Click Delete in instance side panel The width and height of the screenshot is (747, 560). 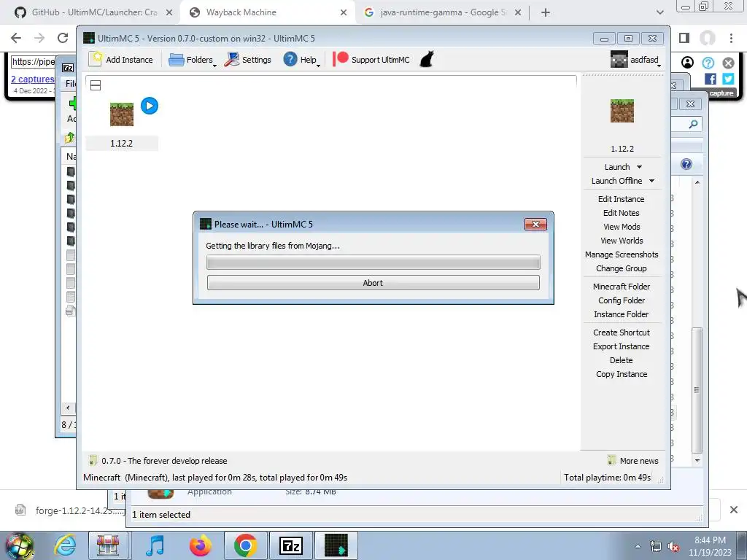622,360
